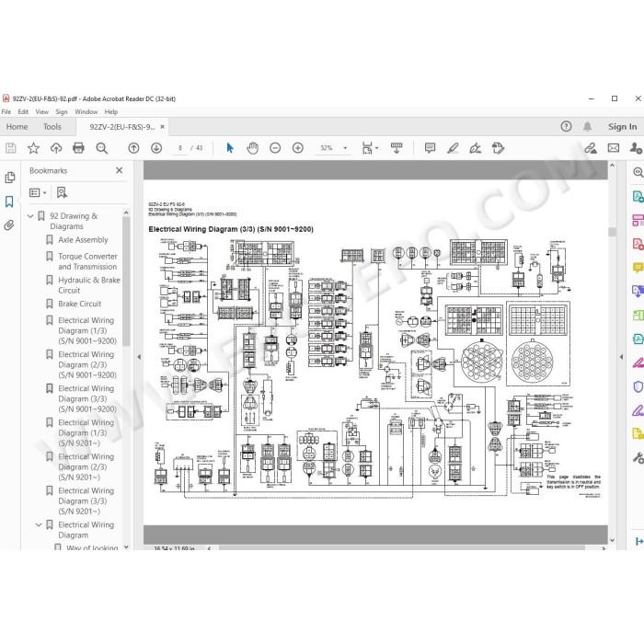Print the document with printer icon
644x644 pixels.
pyautogui.click(x=78, y=148)
